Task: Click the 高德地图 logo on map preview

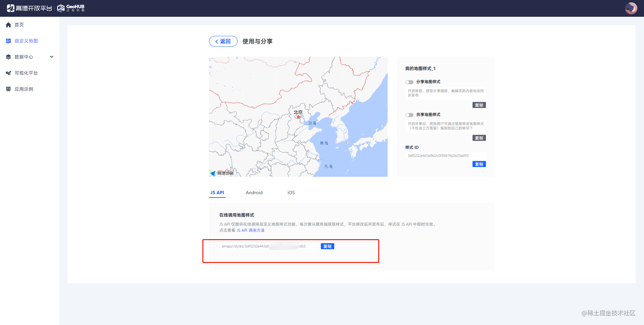Action: coord(221,173)
